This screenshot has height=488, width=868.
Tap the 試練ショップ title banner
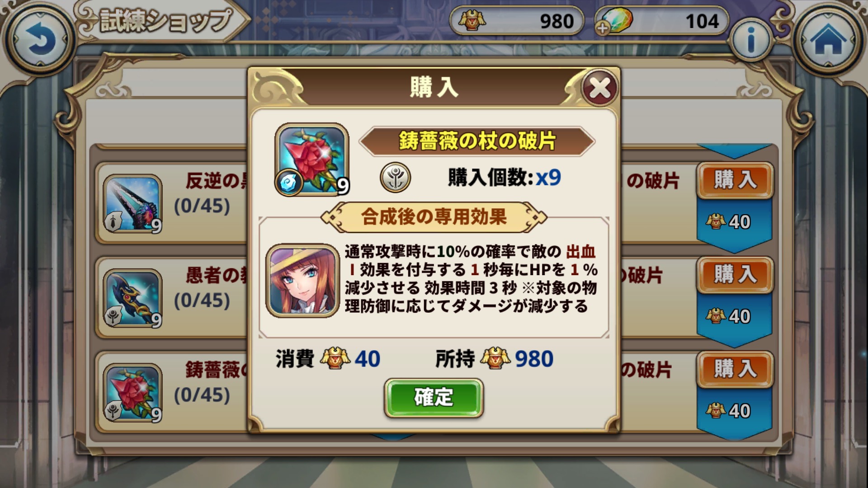click(164, 21)
